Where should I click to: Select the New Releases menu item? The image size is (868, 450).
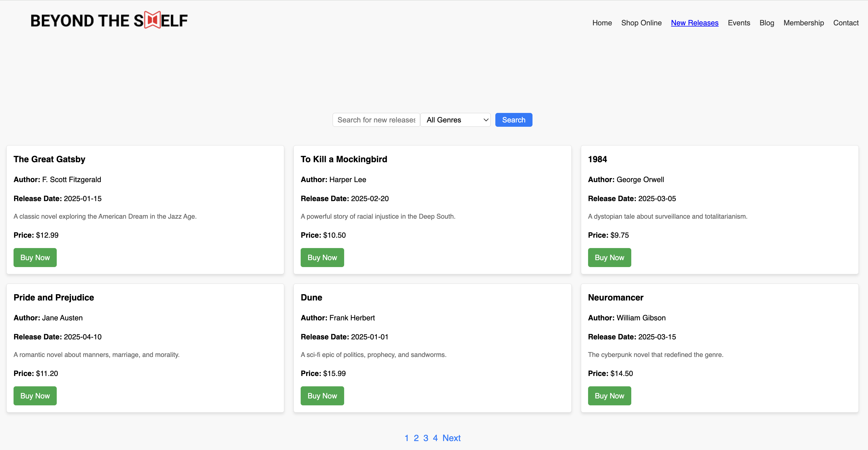point(694,23)
